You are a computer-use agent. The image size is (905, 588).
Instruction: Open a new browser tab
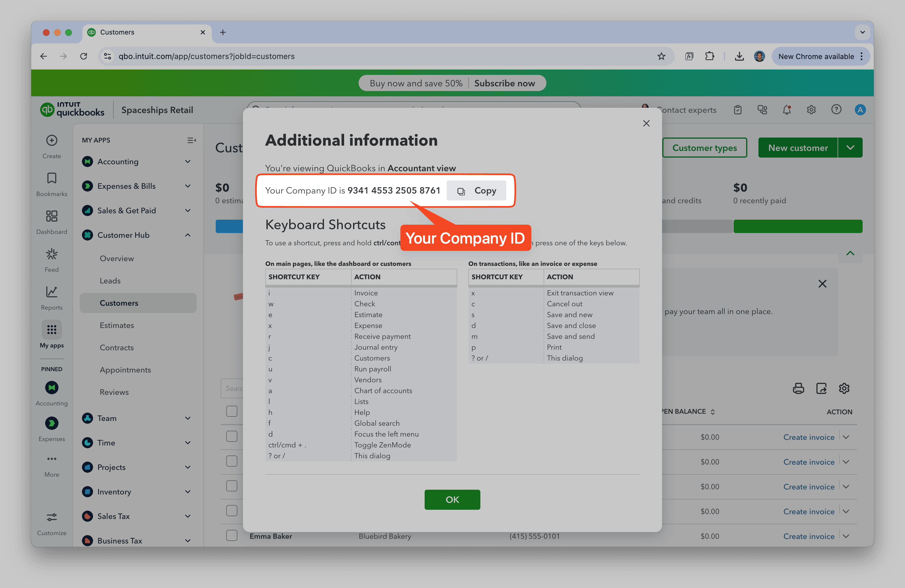click(223, 32)
